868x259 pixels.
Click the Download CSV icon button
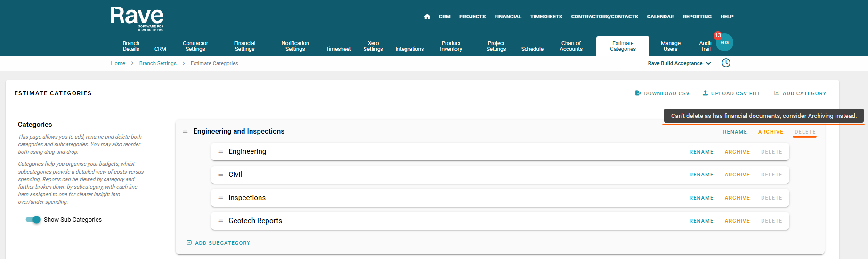click(x=638, y=93)
